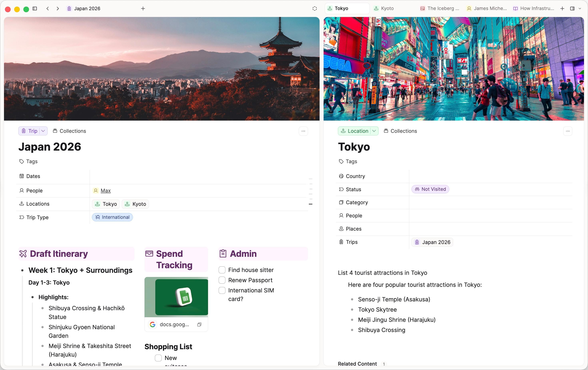The width and height of the screenshot is (588, 370).
Task: Click the Week 1: Tokyo + Surroundings heading
Action: (80, 270)
